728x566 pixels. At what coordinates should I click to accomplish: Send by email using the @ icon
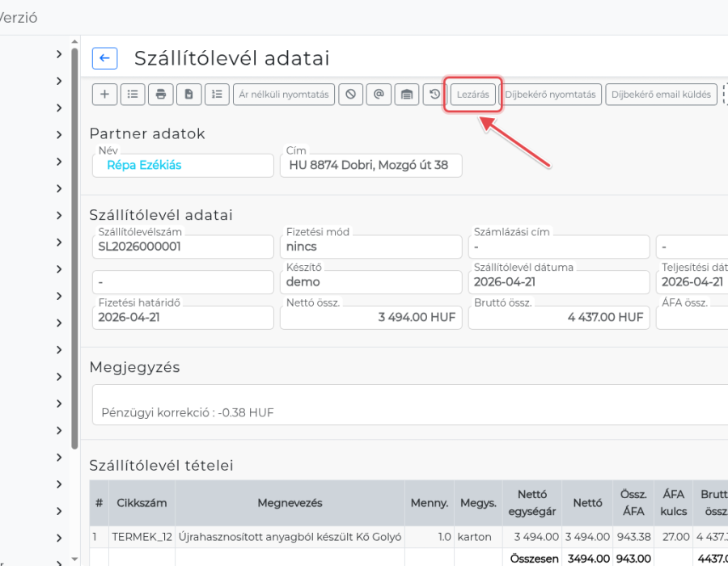(x=379, y=95)
